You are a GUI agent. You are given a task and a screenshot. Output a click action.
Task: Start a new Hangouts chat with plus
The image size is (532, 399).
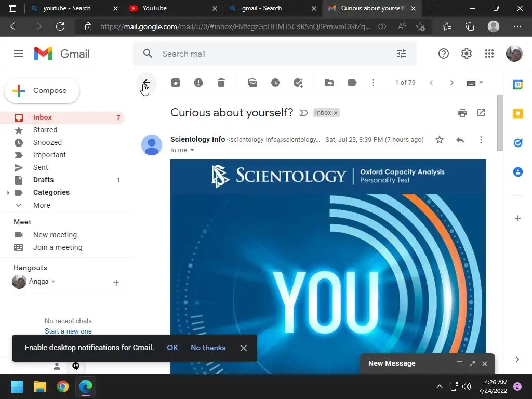[116, 282]
